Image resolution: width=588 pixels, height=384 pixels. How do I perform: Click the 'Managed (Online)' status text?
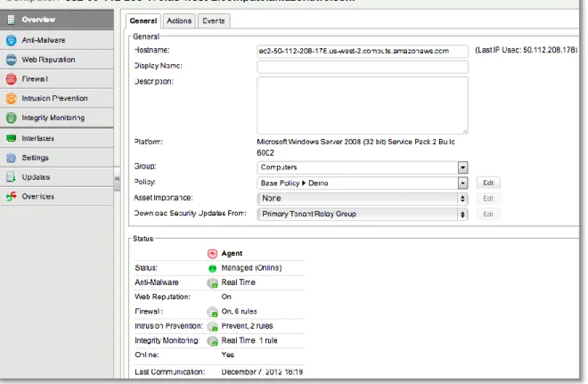click(251, 268)
